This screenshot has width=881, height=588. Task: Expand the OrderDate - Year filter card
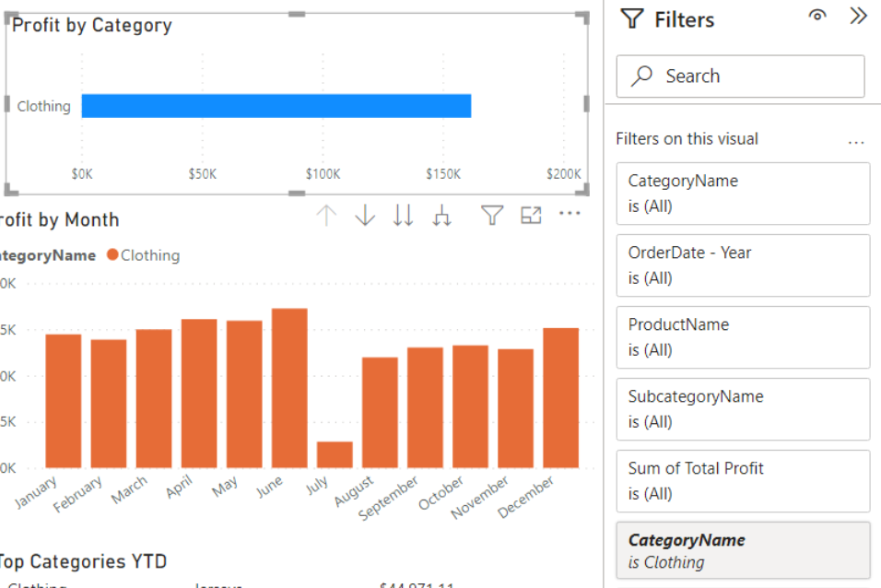(743, 265)
